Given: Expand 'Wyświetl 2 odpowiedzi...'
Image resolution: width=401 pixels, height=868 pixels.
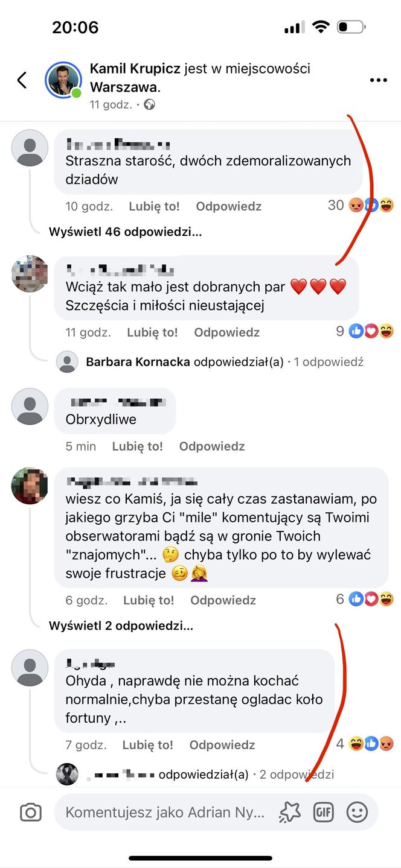Looking at the screenshot, I should coord(120,626).
